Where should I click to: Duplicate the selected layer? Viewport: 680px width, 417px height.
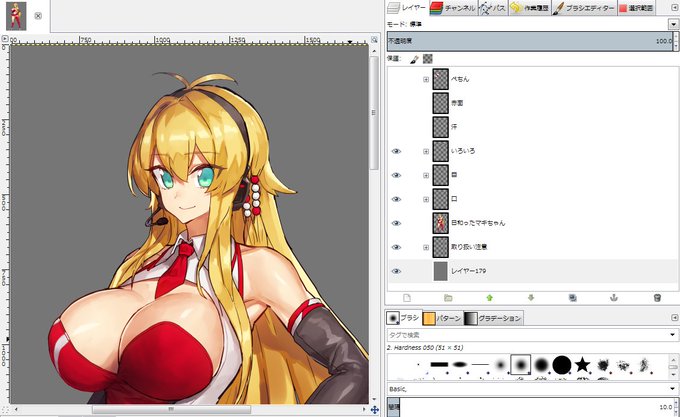tap(572, 298)
